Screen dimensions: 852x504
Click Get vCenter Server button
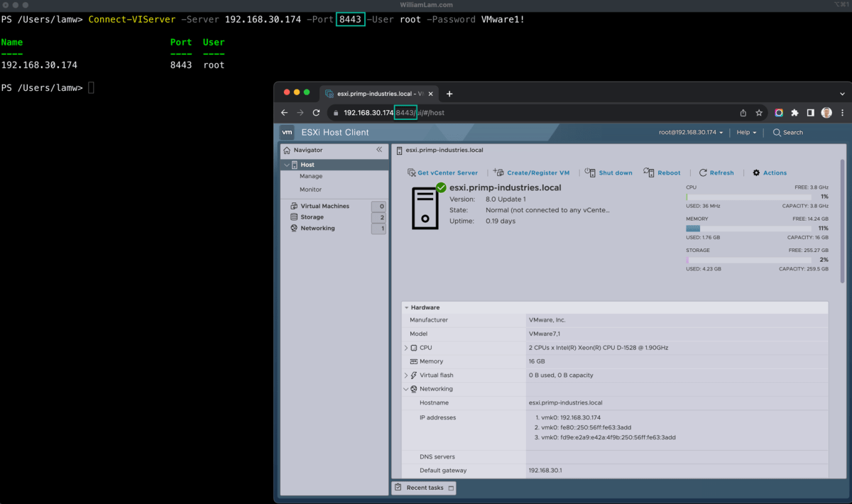pyautogui.click(x=442, y=172)
